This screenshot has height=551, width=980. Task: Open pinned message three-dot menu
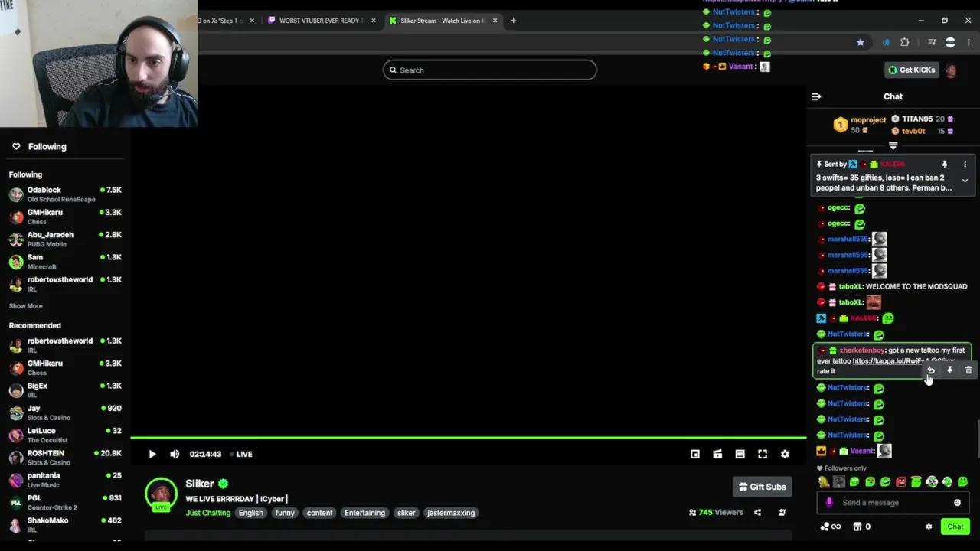965,165
